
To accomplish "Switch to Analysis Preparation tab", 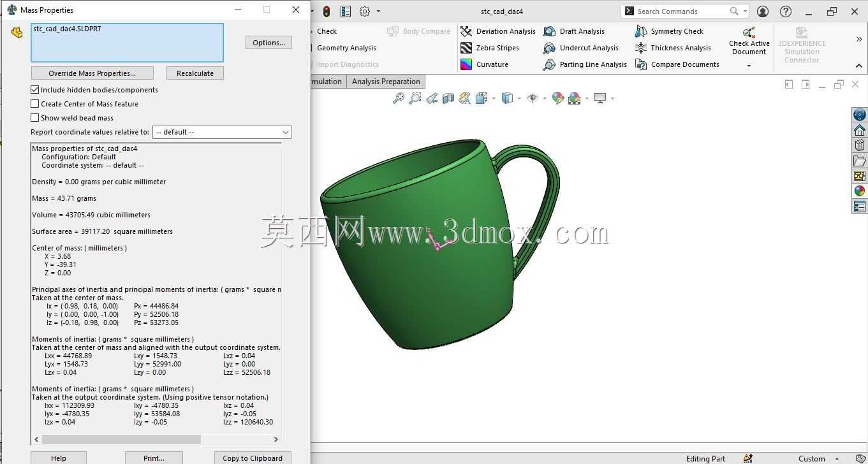I will (386, 82).
